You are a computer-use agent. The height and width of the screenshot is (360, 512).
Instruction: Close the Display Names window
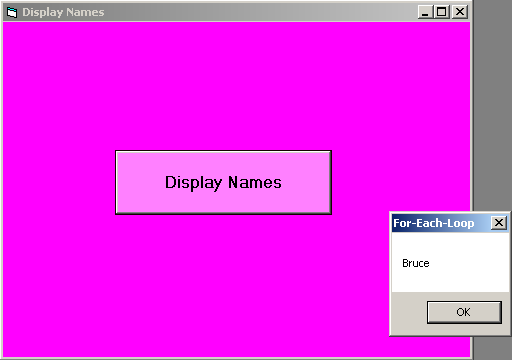click(x=460, y=12)
